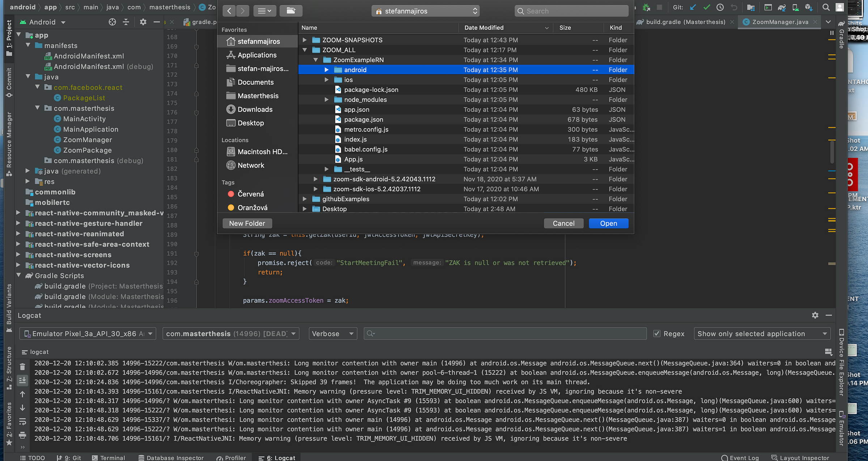
Task: Open Verbose log level dropdown
Action: tap(333, 334)
